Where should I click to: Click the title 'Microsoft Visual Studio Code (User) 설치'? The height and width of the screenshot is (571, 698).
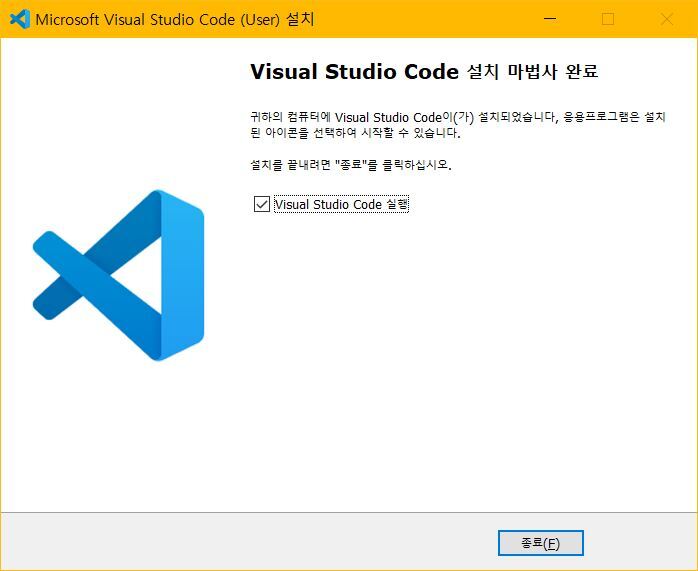[175, 20]
